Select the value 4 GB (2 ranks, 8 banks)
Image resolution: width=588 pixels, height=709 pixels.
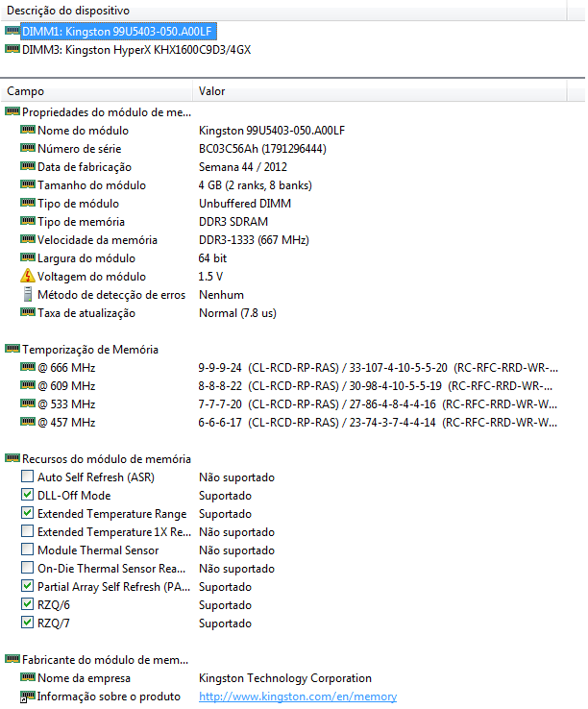point(256,185)
